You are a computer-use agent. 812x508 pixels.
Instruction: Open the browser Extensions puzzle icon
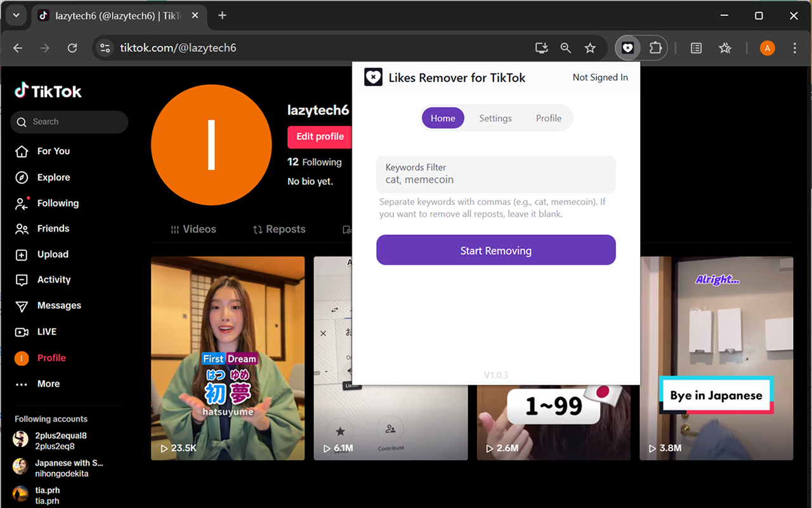point(655,48)
